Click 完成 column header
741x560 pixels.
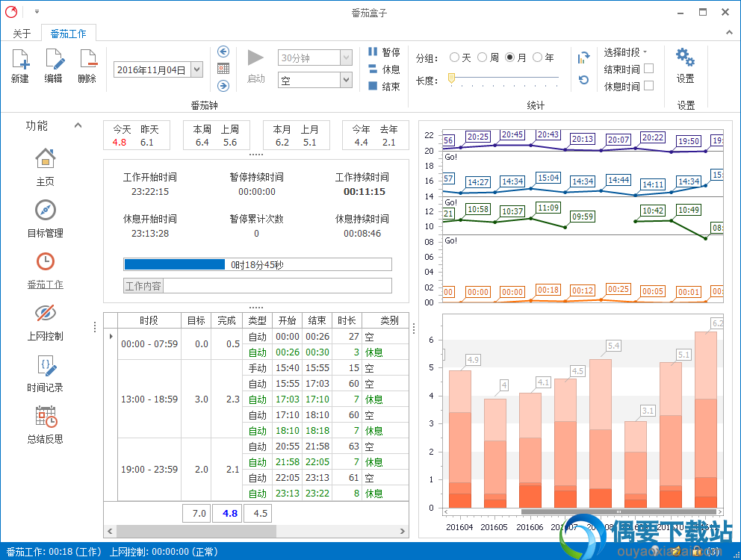point(227,320)
